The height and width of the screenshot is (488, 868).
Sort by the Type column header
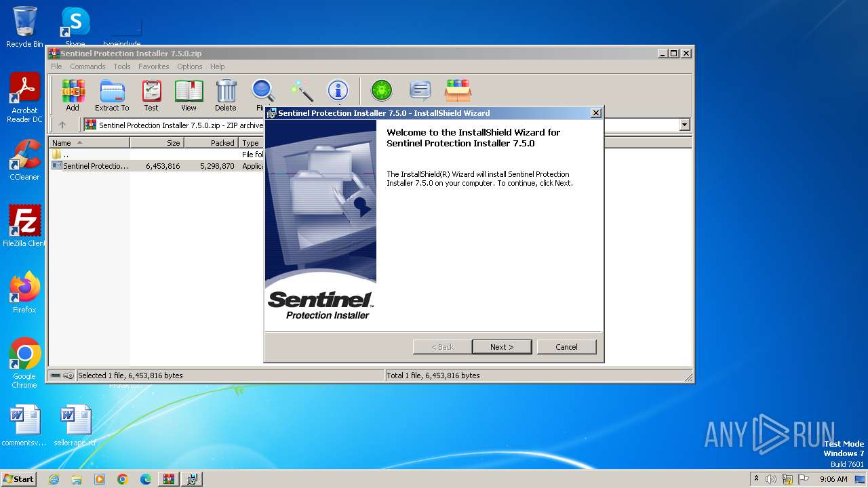(252, 142)
